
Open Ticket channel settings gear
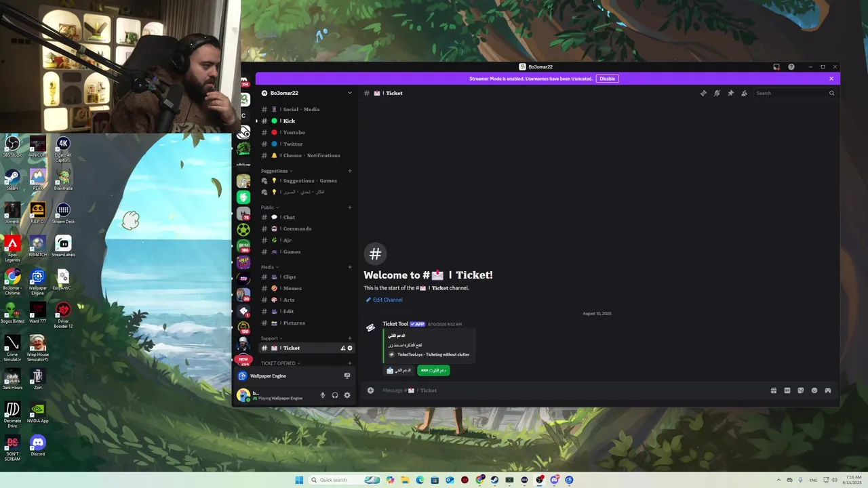(x=350, y=348)
